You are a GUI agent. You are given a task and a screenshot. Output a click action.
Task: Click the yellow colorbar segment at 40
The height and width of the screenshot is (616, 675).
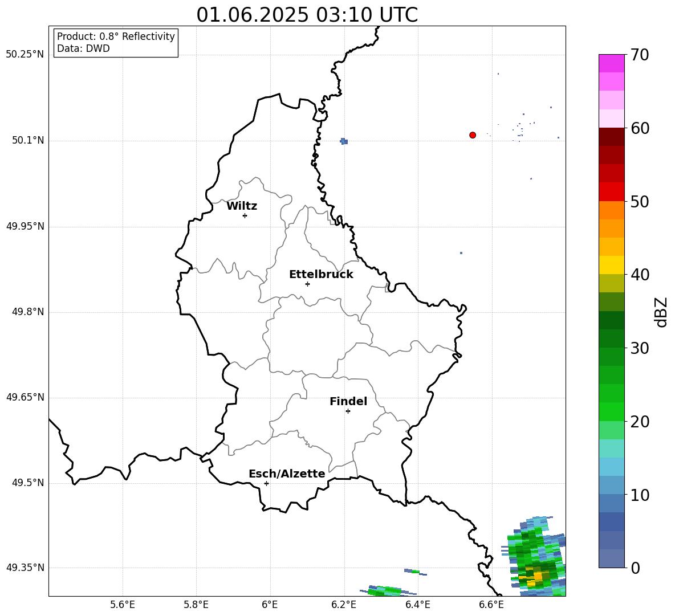611,265
